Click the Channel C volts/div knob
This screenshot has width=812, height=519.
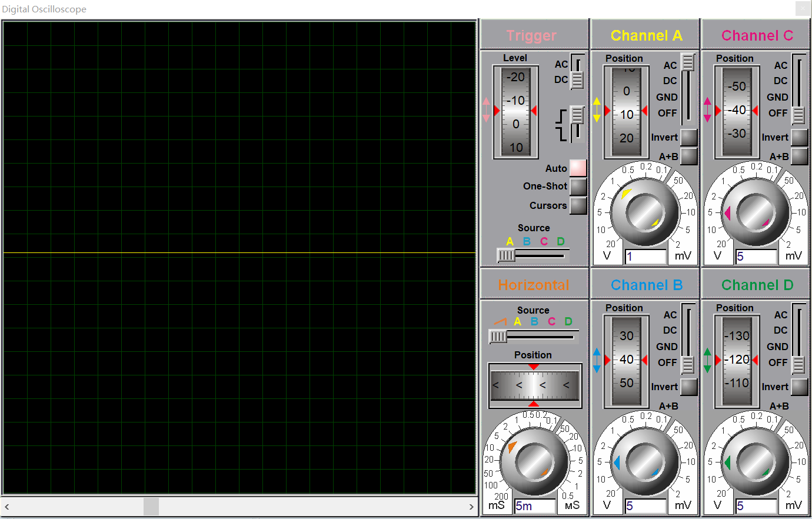756,212
